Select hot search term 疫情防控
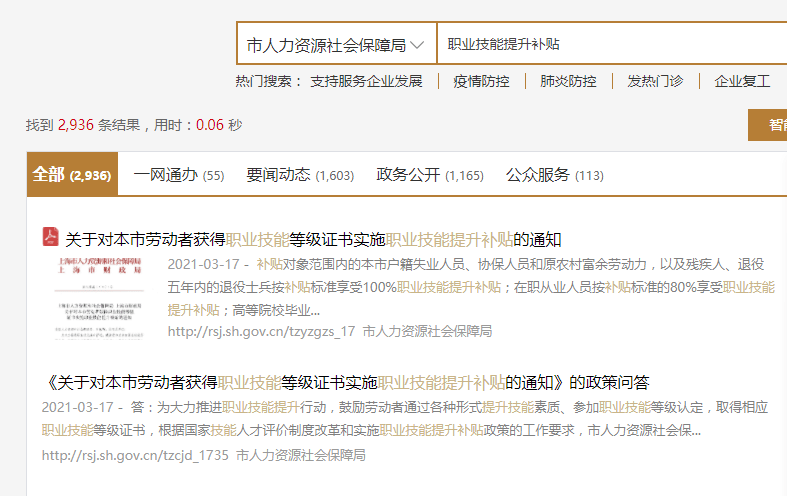787x496 pixels. click(x=481, y=81)
